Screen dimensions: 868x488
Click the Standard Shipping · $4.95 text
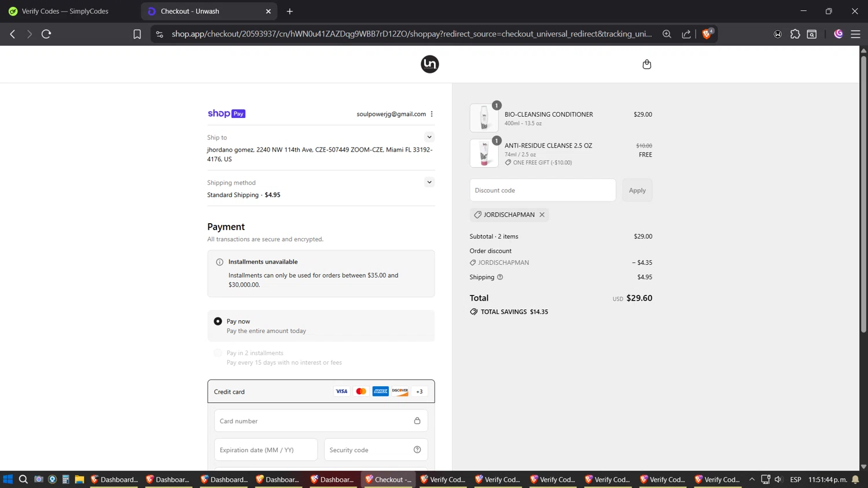point(244,195)
